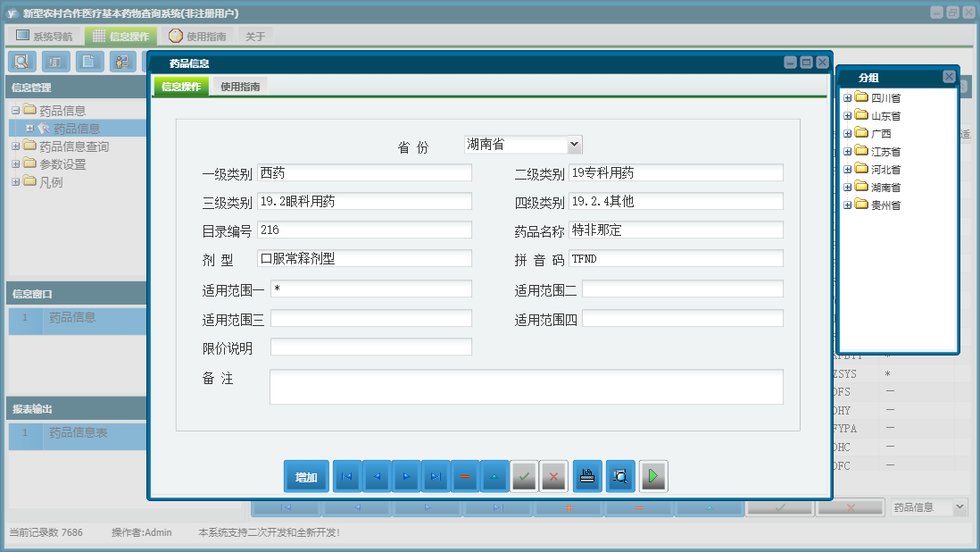Jump to first record in dialog navigator
The height and width of the screenshot is (552, 980).
coord(347,476)
